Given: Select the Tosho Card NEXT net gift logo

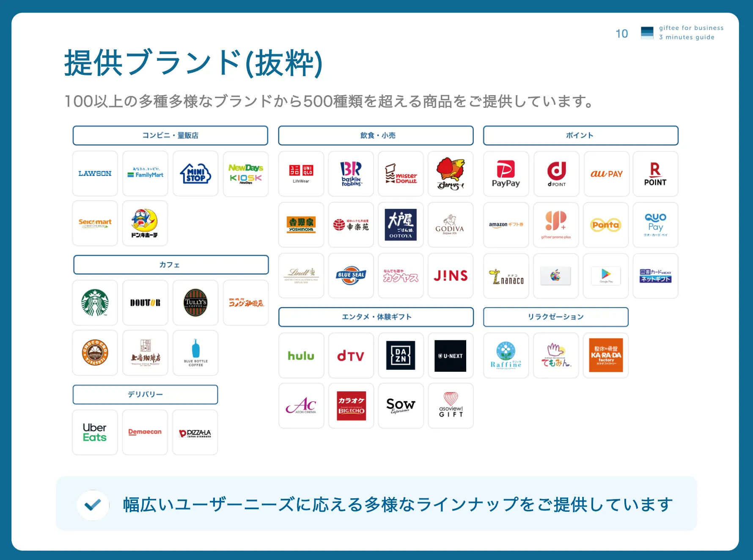Looking at the screenshot, I should click(x=655, y=276).
